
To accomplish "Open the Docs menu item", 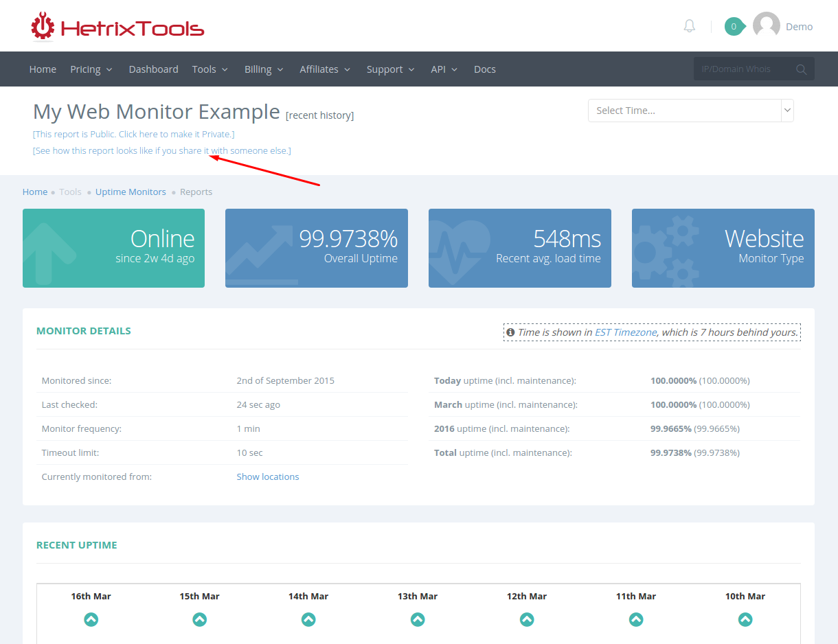I will (485, 69).
